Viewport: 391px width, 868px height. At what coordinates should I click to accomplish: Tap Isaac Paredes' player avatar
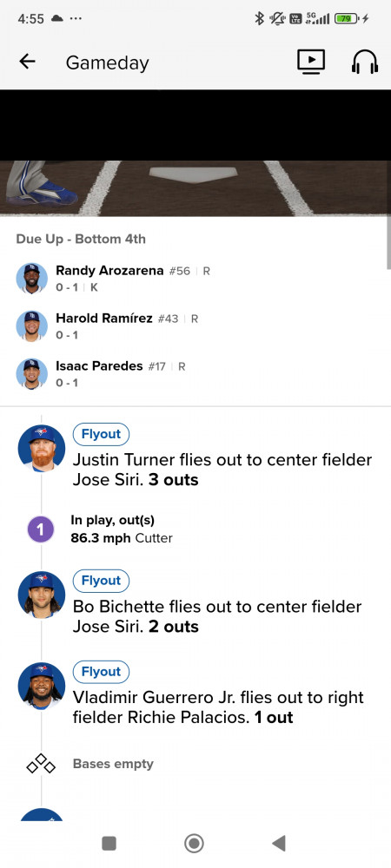point(31,373)
